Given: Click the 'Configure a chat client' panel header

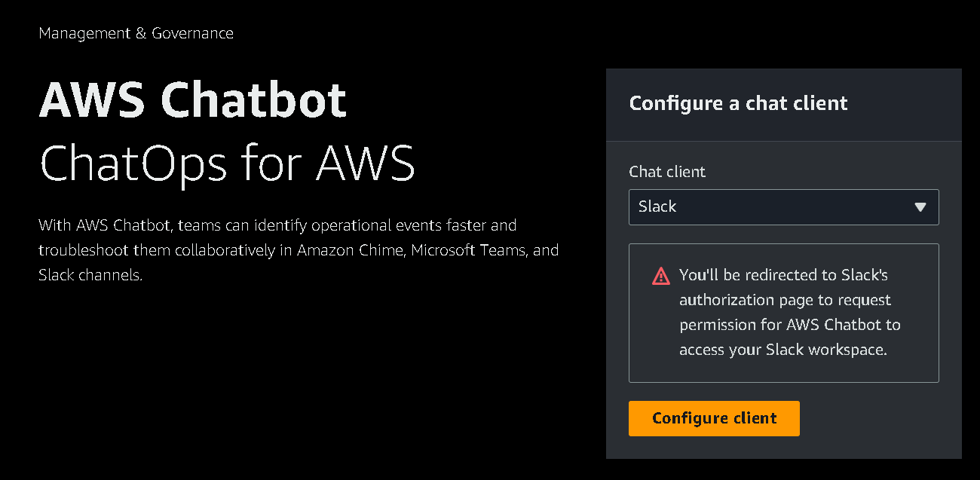Looking at the screenshot, I should (738, 103).
